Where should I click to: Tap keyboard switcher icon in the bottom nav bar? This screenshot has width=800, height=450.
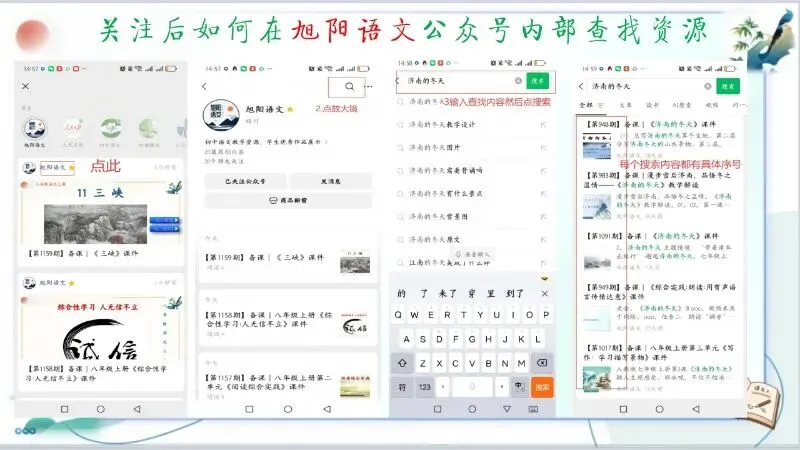533,409
